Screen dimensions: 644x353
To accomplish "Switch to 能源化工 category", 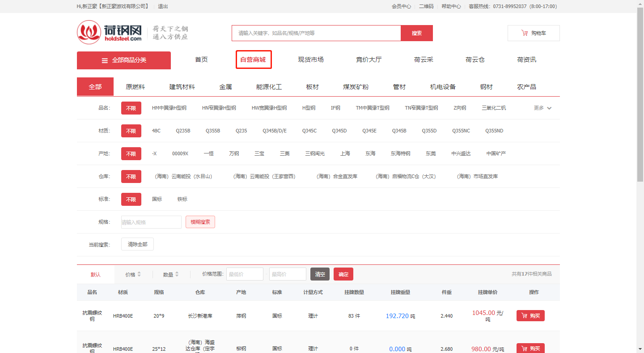I will click(x=269, y=87).
